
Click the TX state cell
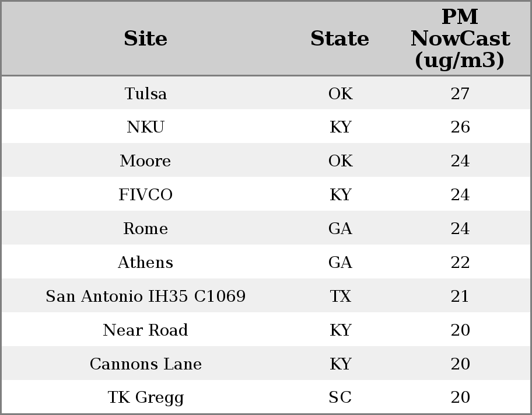tap(340, 296)
